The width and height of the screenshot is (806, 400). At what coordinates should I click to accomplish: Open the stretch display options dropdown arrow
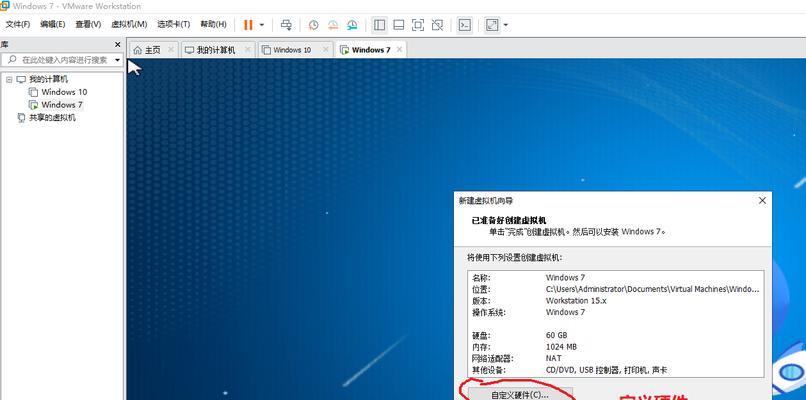coord(506,25)
